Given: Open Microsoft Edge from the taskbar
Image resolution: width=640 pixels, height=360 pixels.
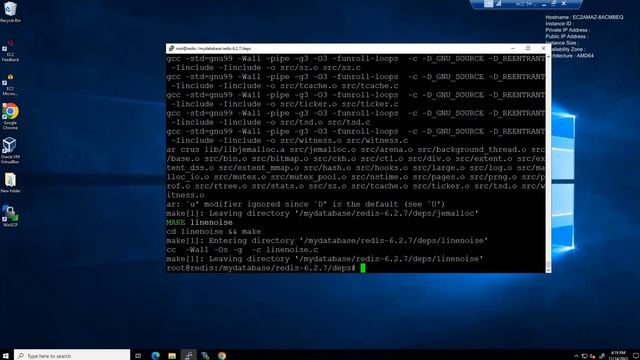Looking at the screenshot, I should pos(156,356).
